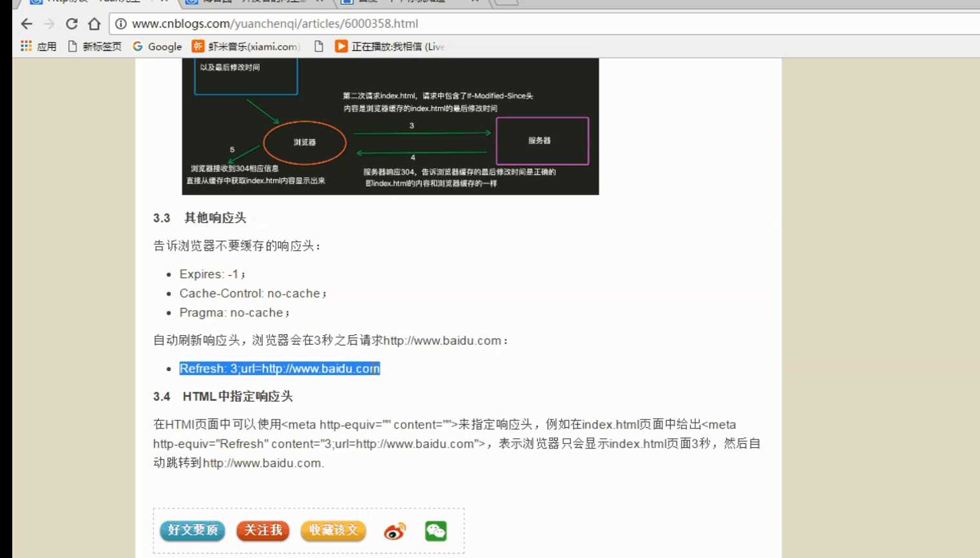Image resolution: width=980 pixels, height=558 pixels.
Task: Click the paragraph beginning 在HTMl页面中可以使用<meta http-equiv
Action: click(457, 443)
